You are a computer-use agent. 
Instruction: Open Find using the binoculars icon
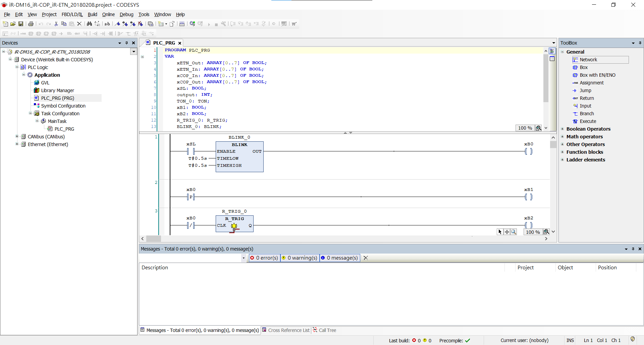point(89,24)
